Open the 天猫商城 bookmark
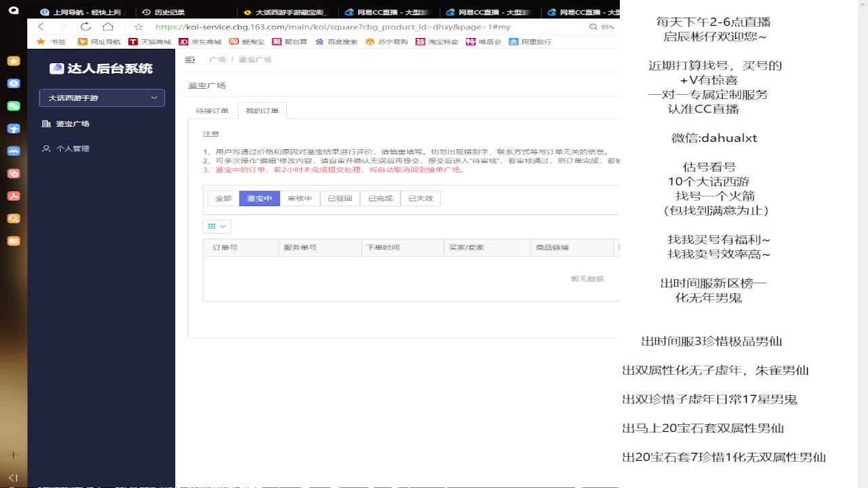 click(x=150, y=41)
